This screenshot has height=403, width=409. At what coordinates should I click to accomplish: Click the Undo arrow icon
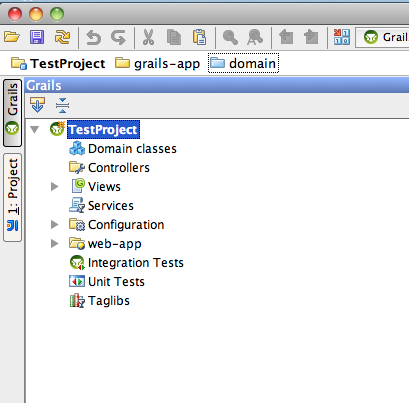point(93,37)
